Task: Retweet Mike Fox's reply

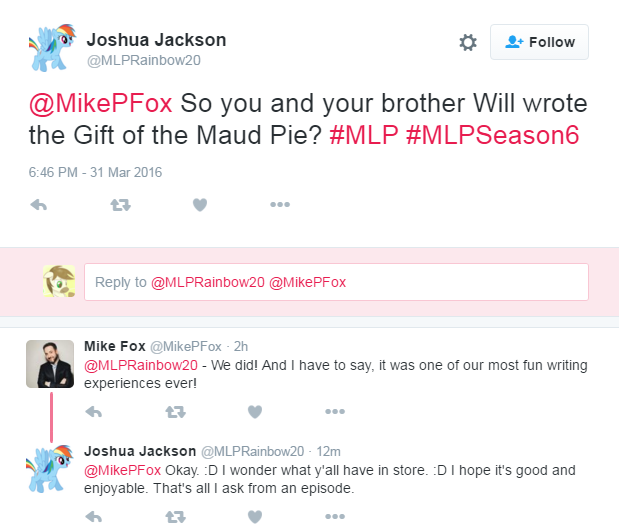Action: tap(175, 412)
